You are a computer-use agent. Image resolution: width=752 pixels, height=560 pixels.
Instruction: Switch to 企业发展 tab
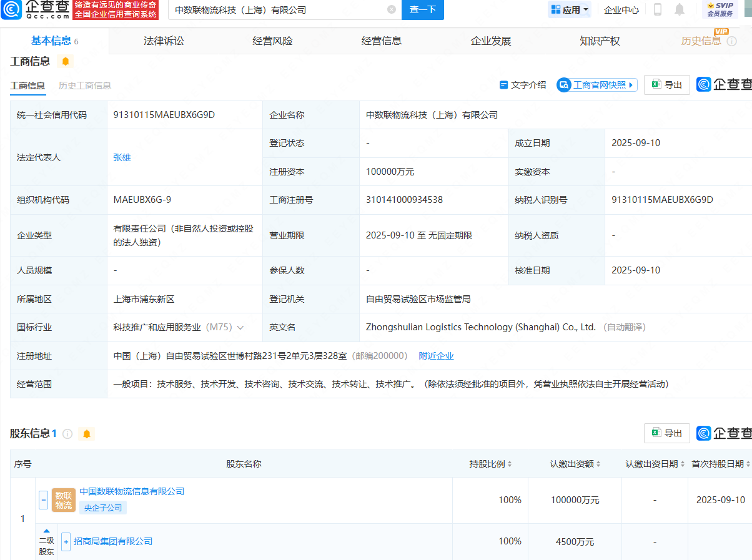(491, 41)
